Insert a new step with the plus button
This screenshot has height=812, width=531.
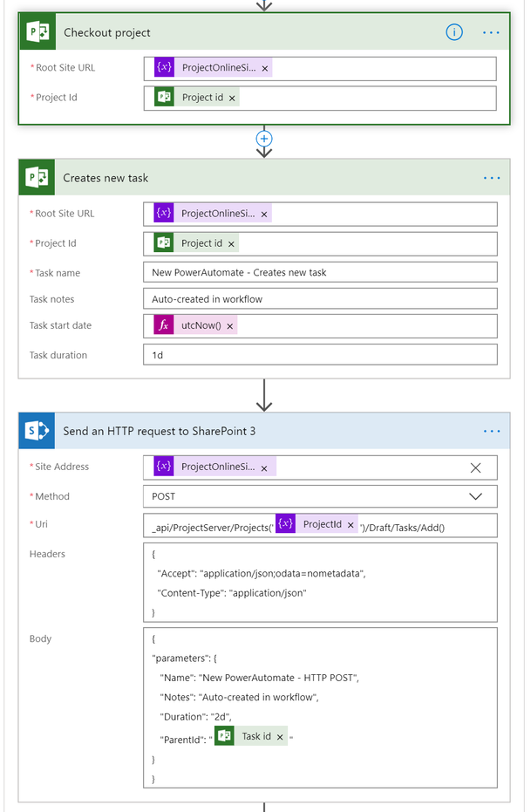[264, 139]
